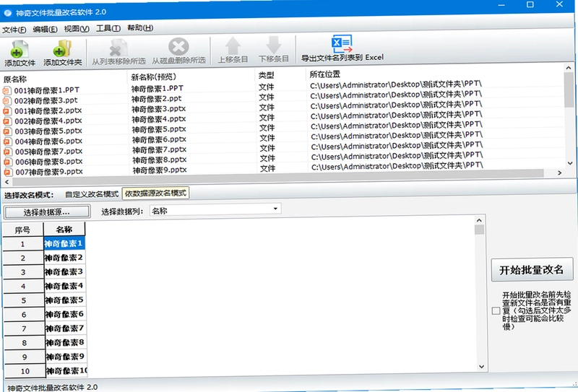The image size is (578, 392).
Task: Open the 视图(V) menu
Action: pyautogui.click(x=77, y=29)
